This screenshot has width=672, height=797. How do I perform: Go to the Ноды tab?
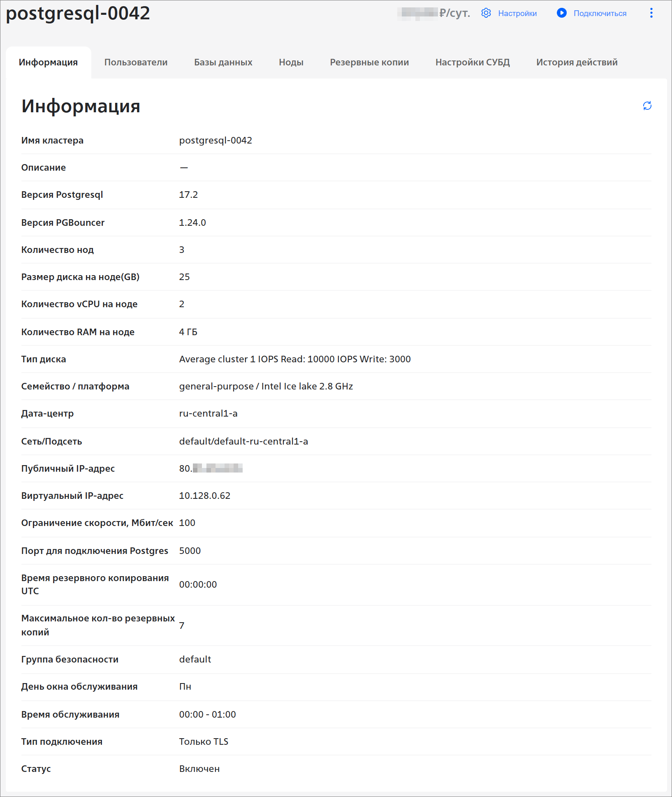[x=291, y=63]
